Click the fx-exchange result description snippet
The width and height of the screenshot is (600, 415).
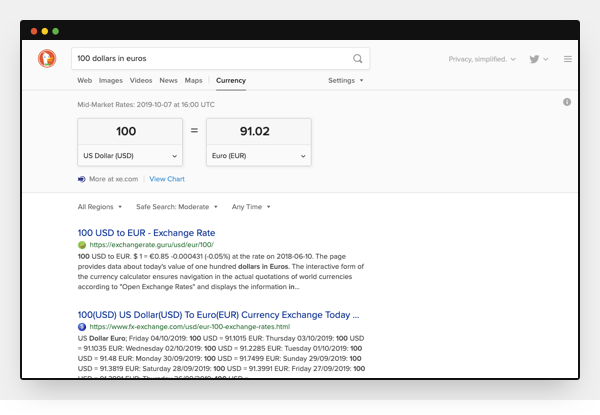coord(221,356)
